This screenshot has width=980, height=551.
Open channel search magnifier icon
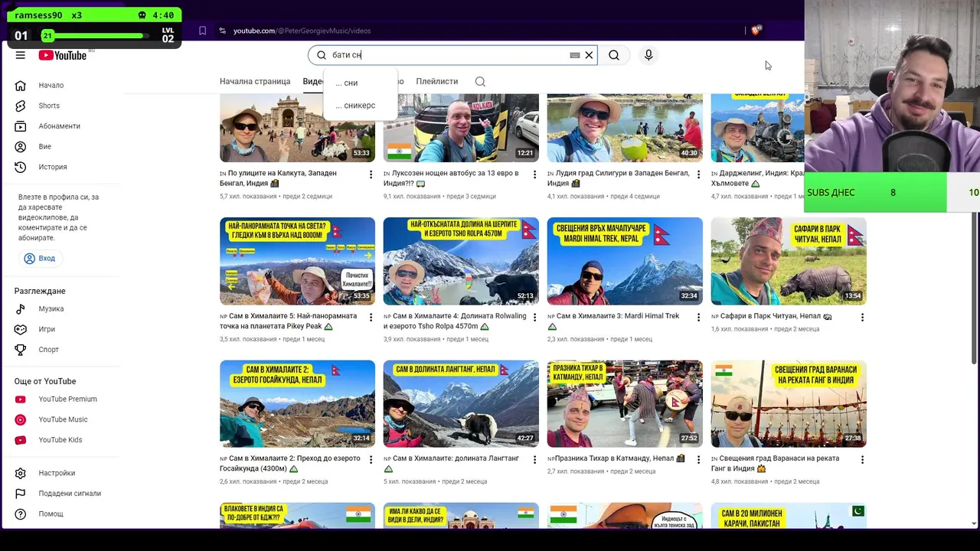click(480, 82)
